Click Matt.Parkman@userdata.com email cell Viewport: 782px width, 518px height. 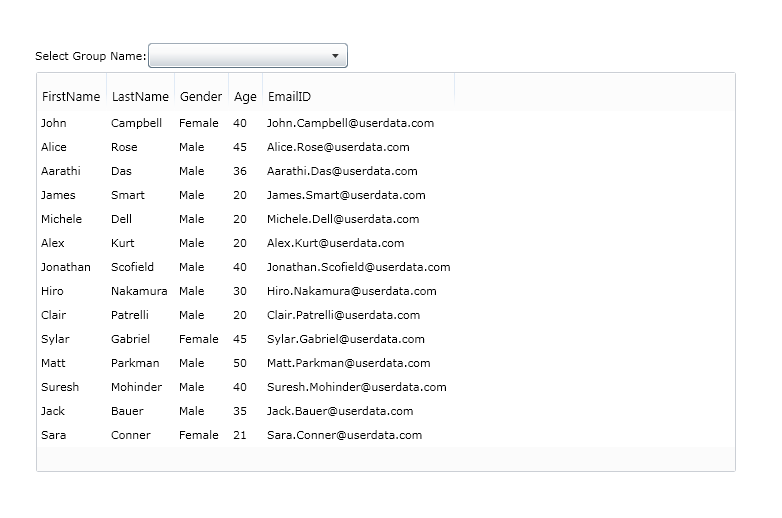(x=349, y=362)
